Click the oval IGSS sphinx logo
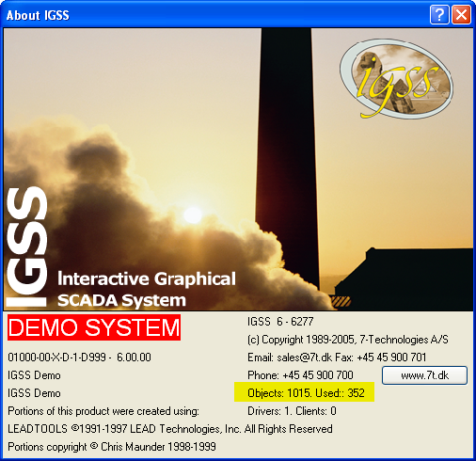 pos(397,79)
